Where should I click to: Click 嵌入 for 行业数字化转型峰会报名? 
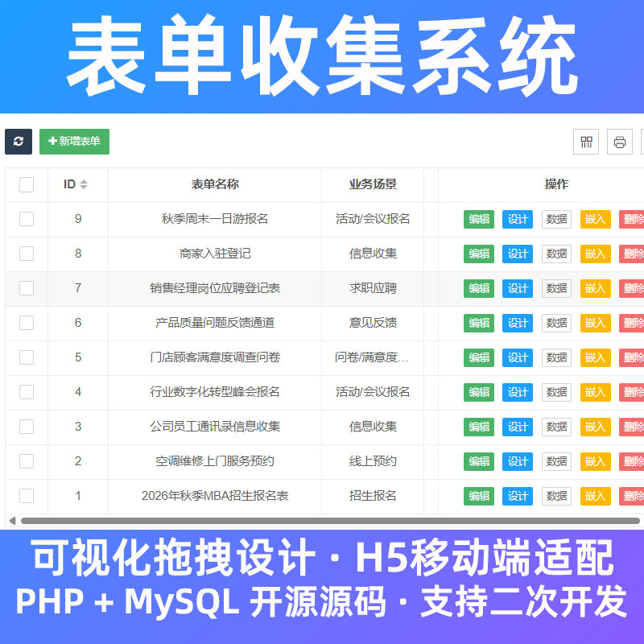(x=596, y=392)
